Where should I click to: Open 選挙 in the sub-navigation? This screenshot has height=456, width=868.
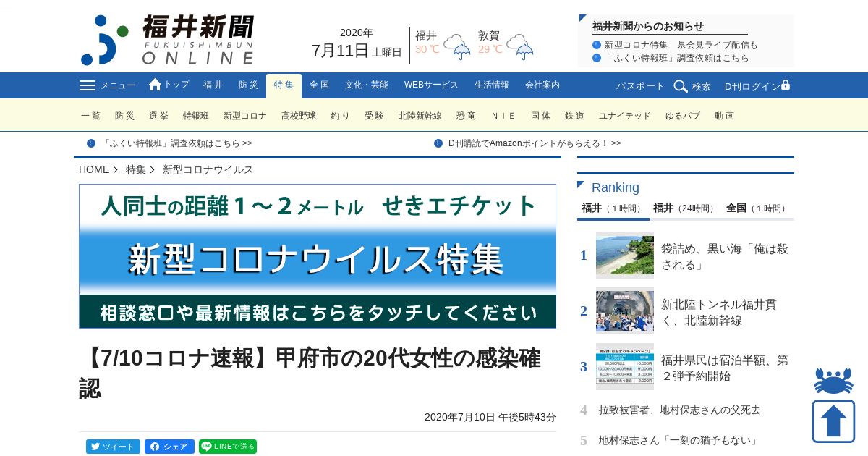(x=159, y=116)
